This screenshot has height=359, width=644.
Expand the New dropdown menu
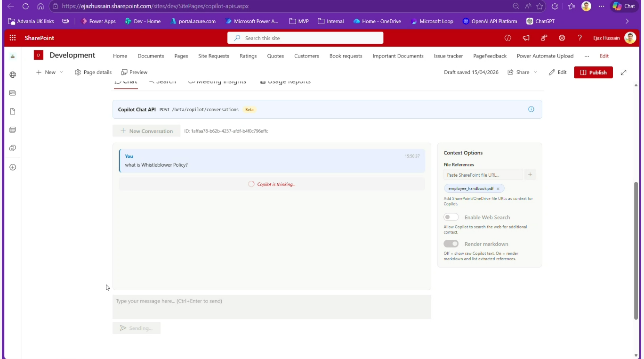pyautogui.click(x=49, y=73)
